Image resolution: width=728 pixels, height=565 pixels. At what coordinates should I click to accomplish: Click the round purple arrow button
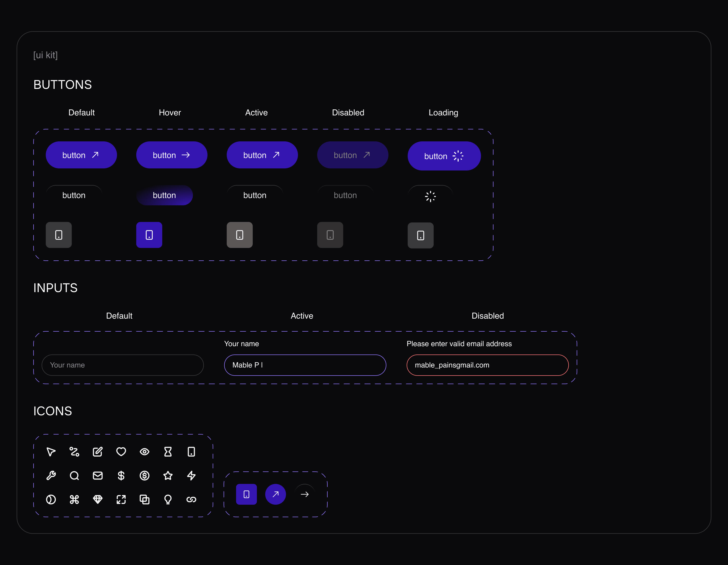(x=275, y=494)
